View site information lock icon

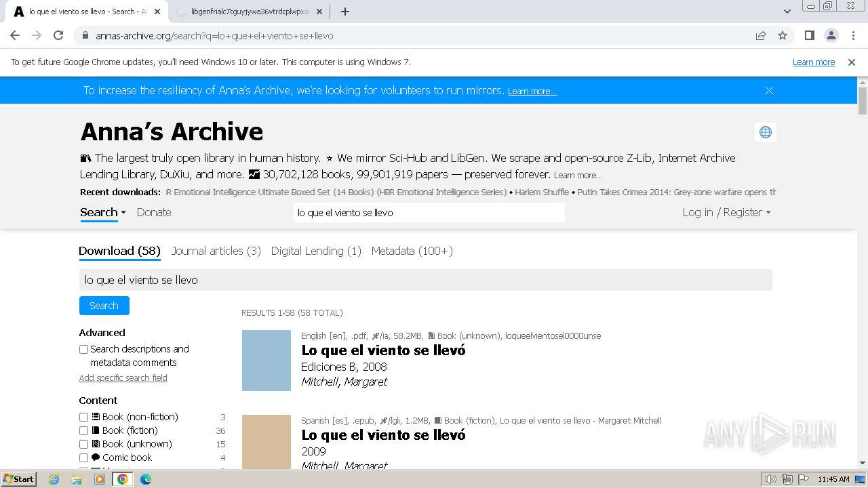click(x=85, y=35)
